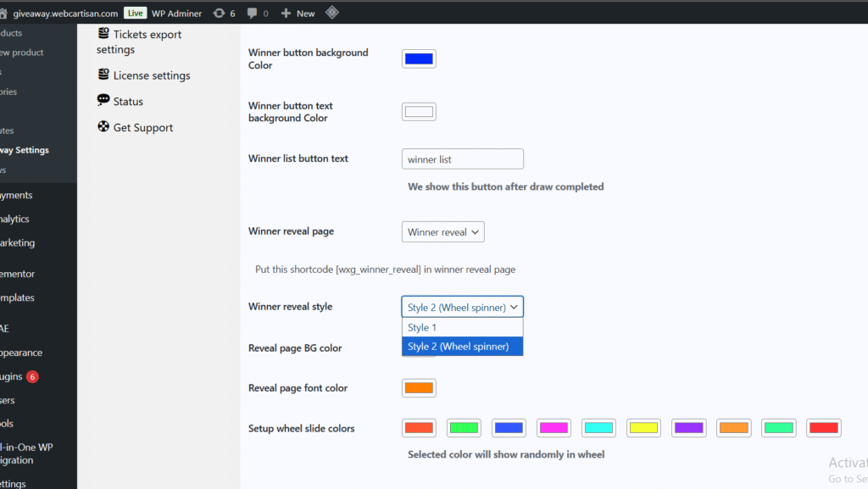Open the comments bubble icon

[x=252, y=13]
